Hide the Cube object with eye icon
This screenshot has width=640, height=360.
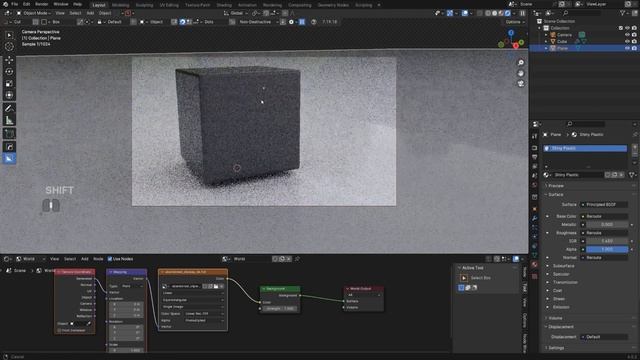coord(627,42)
